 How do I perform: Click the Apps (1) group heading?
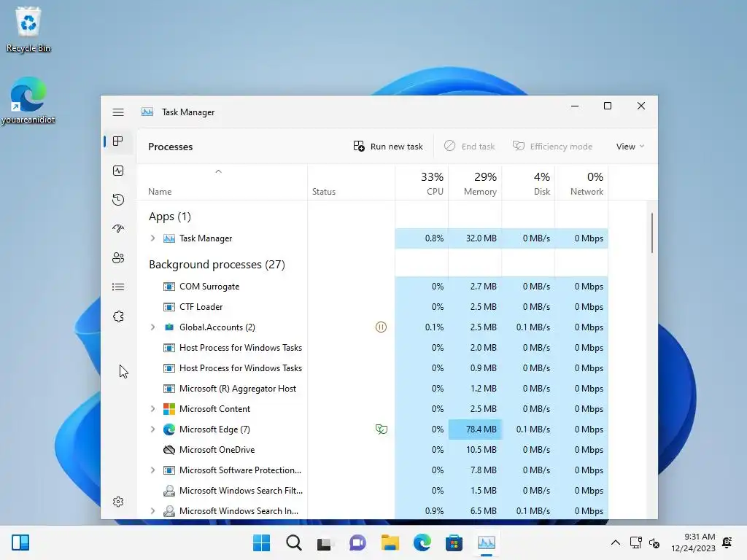[x=169, y=217]
